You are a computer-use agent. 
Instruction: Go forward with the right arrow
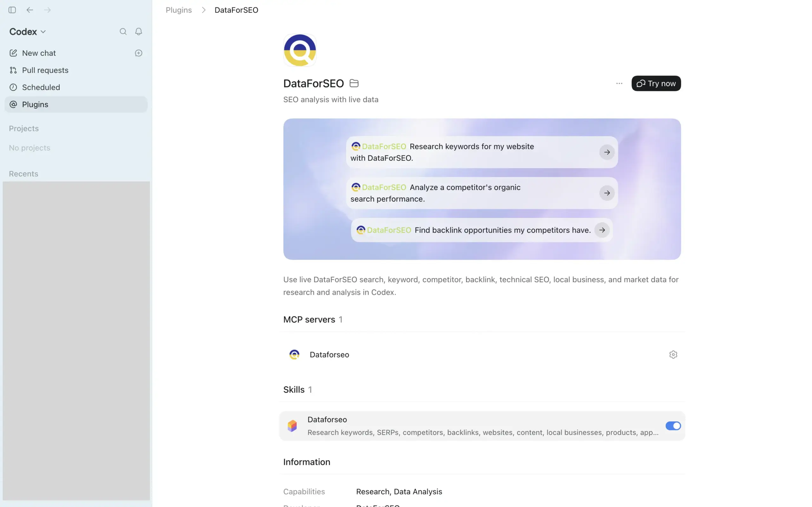point(47,10)
